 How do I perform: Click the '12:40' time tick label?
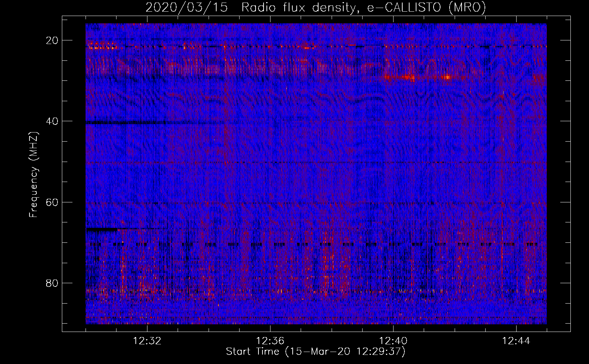point(393,341)
